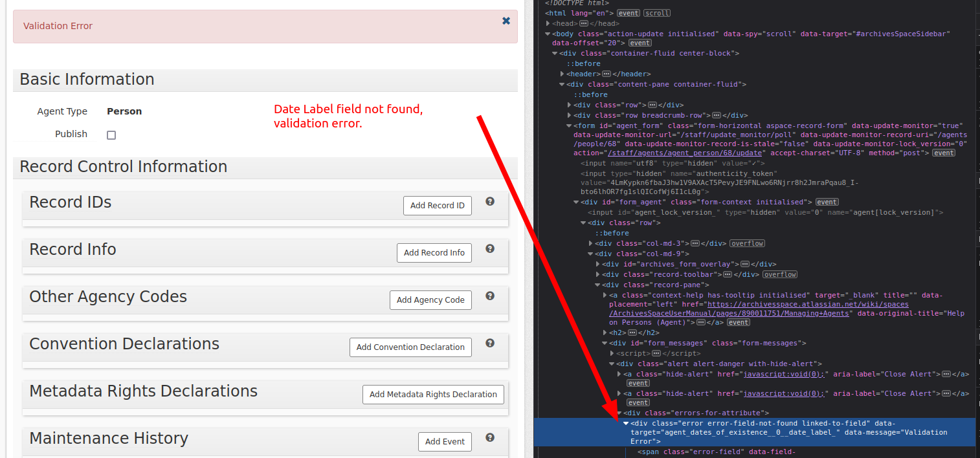Open help icon for Record Info section

click(x=490, y=248)
